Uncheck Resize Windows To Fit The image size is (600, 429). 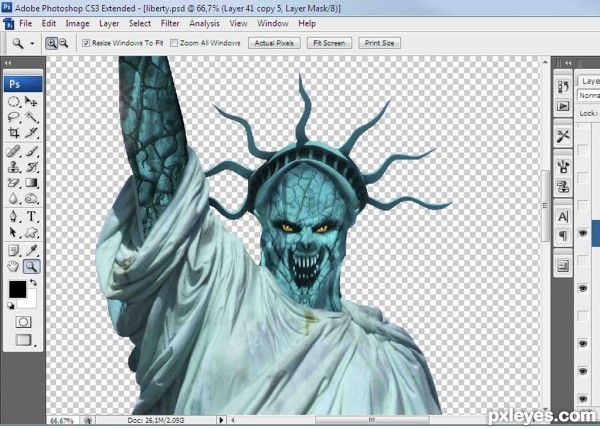click(x=86, y=43)
